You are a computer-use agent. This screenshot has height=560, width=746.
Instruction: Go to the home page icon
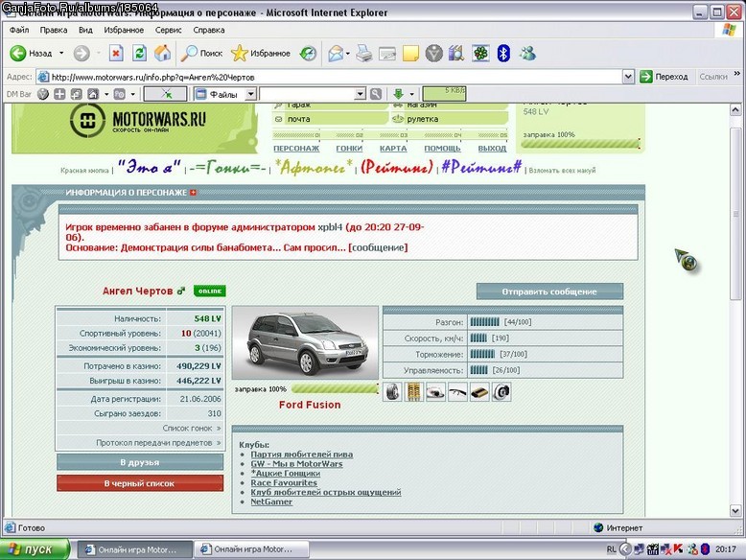point(162,54)
